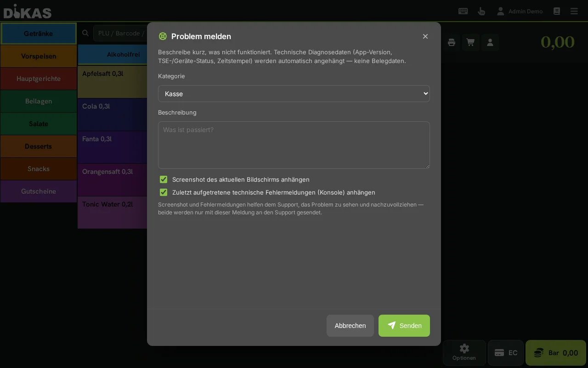Open the Alkoholfrei subcategory
This screenshot has width=588, height=368.
pos(113,54)
